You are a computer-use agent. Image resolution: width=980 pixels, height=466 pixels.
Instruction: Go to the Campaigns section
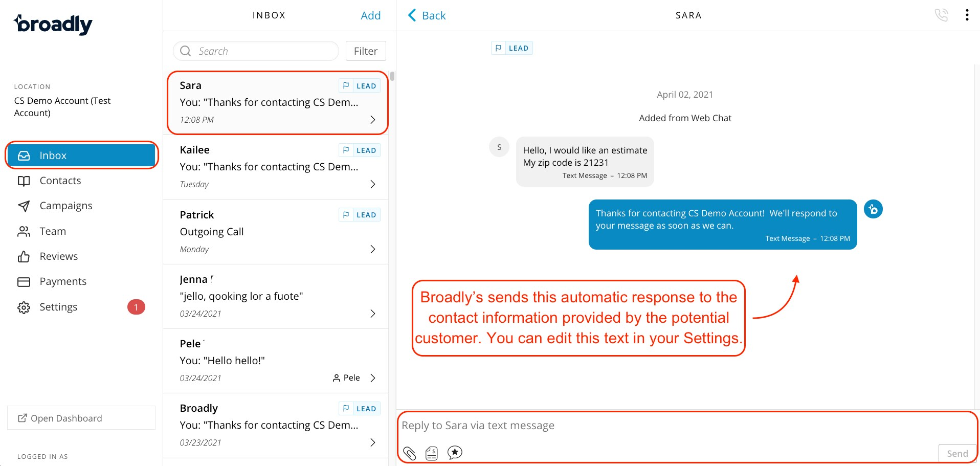coord(65,206)
